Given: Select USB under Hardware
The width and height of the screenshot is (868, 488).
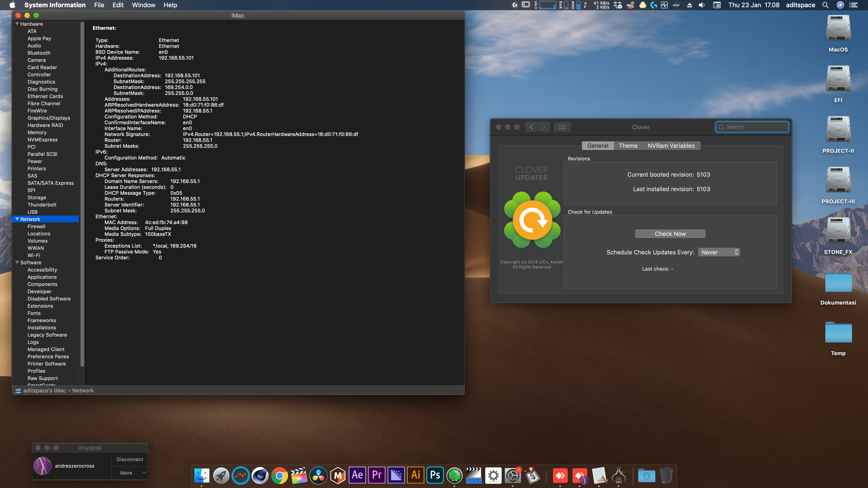Looking at the screenshot, I should (32, 212).
